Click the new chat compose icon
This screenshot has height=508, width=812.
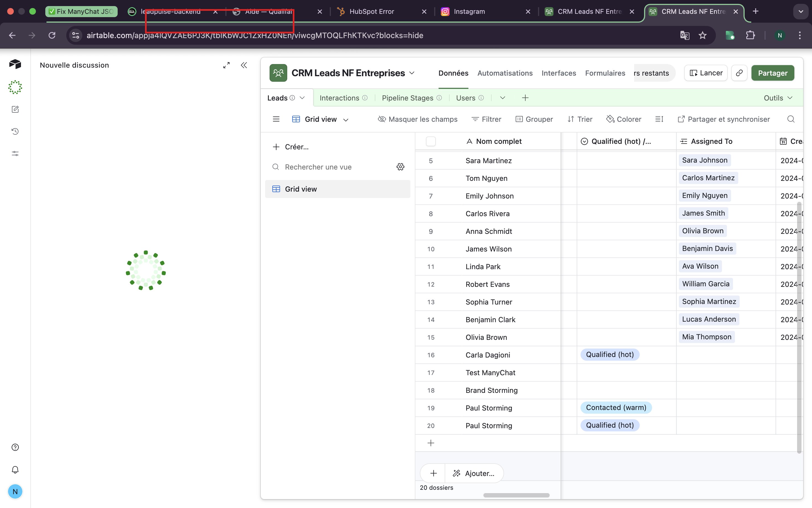(x=15, y=109)
